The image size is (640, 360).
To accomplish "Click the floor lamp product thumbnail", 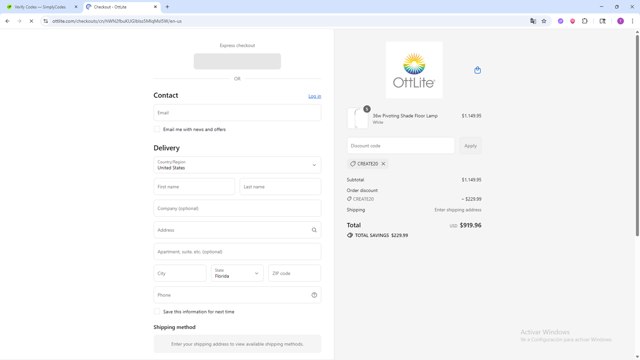I will pos(358,118).
